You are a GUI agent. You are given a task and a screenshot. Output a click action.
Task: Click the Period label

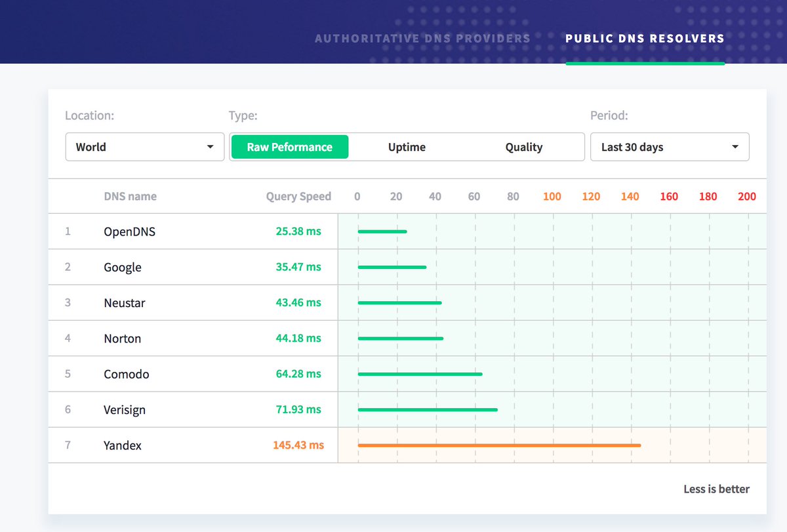click(609, 115)
